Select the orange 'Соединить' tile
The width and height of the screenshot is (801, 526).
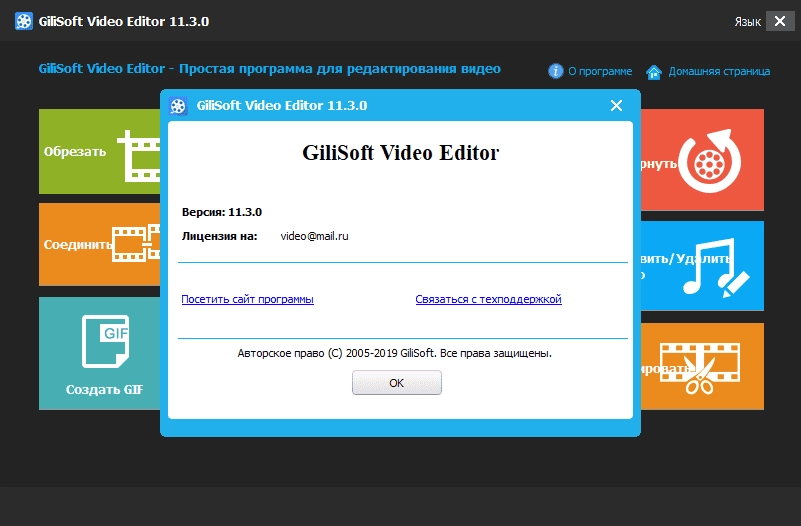[x=100, y=244]
